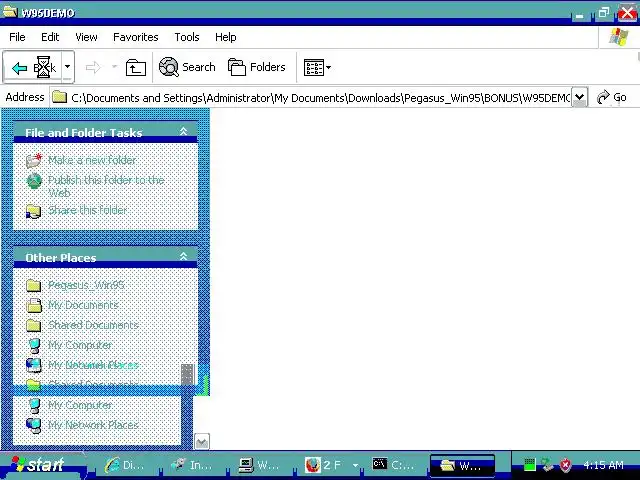640x480 pixels.
Task: Expand the Address bar dropdown
Action: 579,97
